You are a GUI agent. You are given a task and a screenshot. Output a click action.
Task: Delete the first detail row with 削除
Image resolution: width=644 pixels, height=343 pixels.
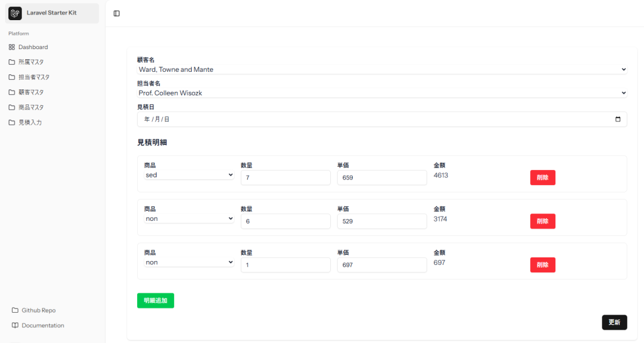[x=542, y=177]
